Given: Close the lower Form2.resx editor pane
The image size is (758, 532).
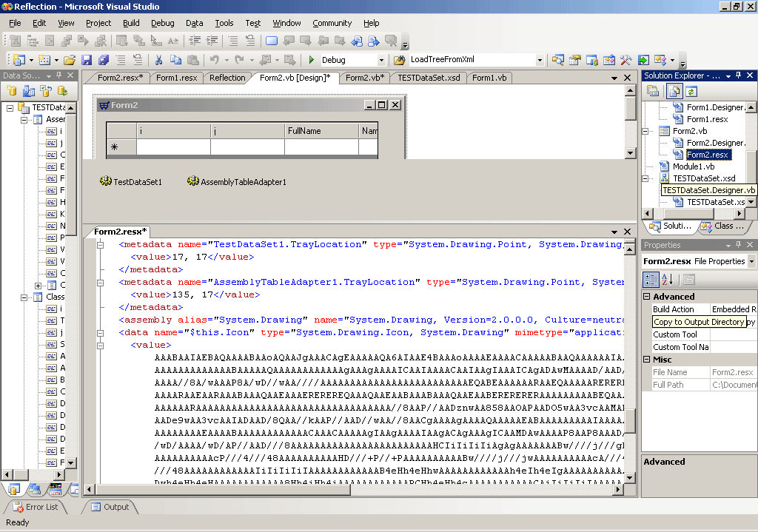Looking at the screenshot, I should click(x=627, y=232).
